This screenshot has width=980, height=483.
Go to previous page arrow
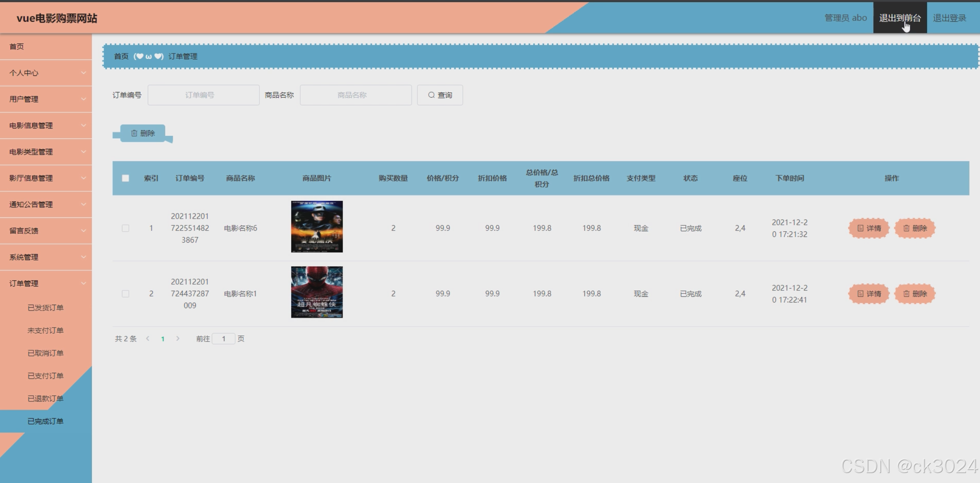click(x=148, y=338)
